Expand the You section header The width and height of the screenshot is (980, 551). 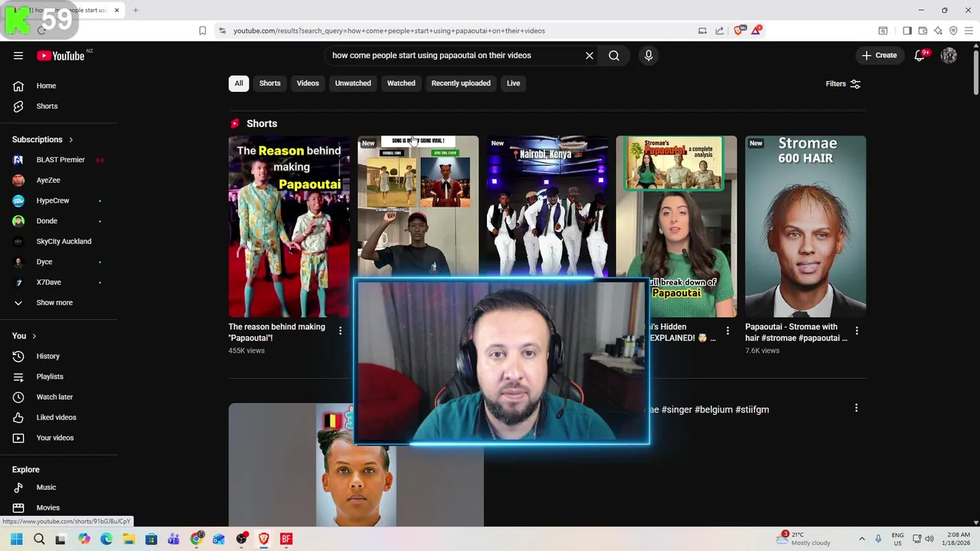pos(24,336)
